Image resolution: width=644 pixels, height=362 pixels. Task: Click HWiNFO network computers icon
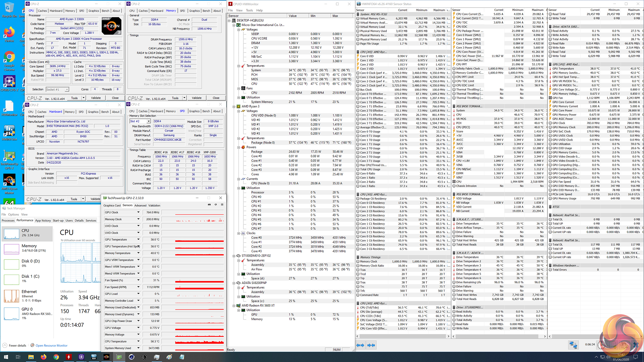point(573,345)
